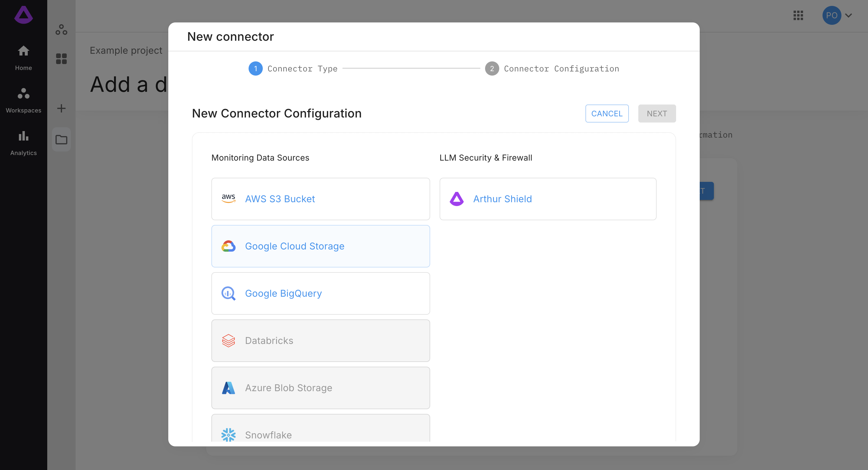Click the model nodes icon in secondary sidebar
868x470 pixels.
[x=61, y=30]
